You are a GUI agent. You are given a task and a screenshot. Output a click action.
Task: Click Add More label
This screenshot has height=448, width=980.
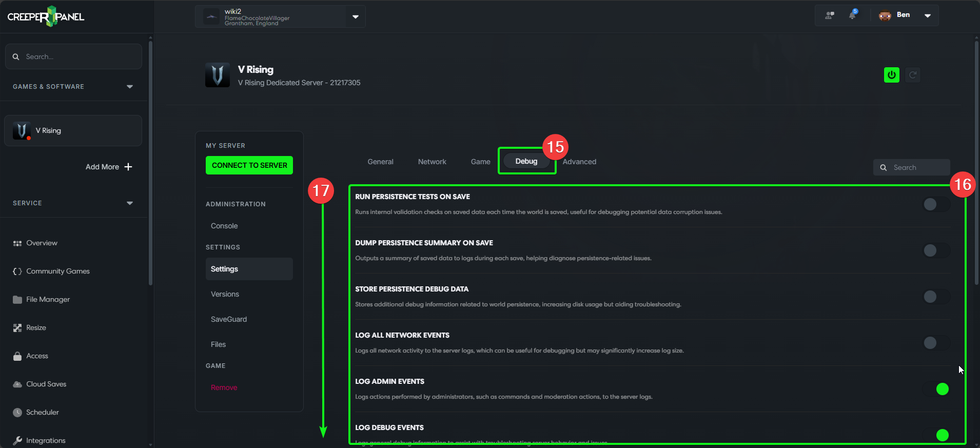(102, 167)
